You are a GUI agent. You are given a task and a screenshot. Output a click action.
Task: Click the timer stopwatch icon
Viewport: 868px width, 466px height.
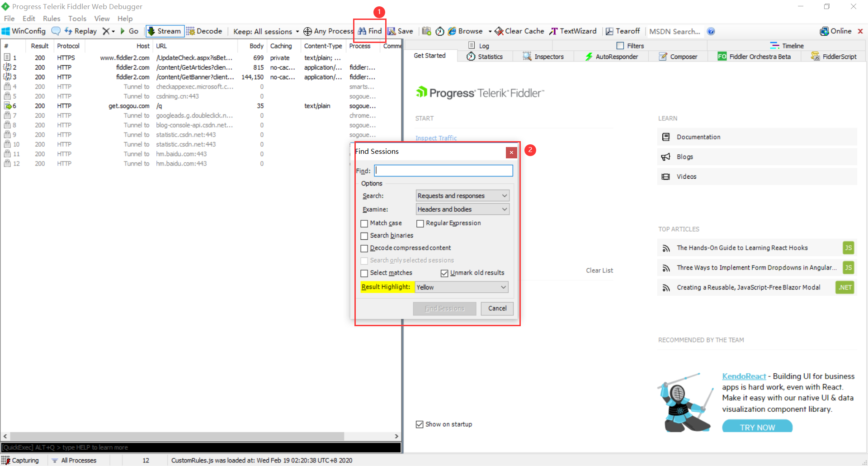point(440,31)
